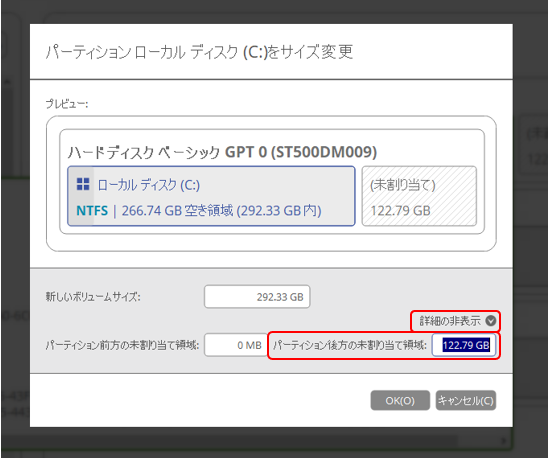Click the 122.79 GB text inside the unallocated block
Image resolution: width=548 pixels, height=458 pixels.
pyautogui.click(x=400, y=211)
